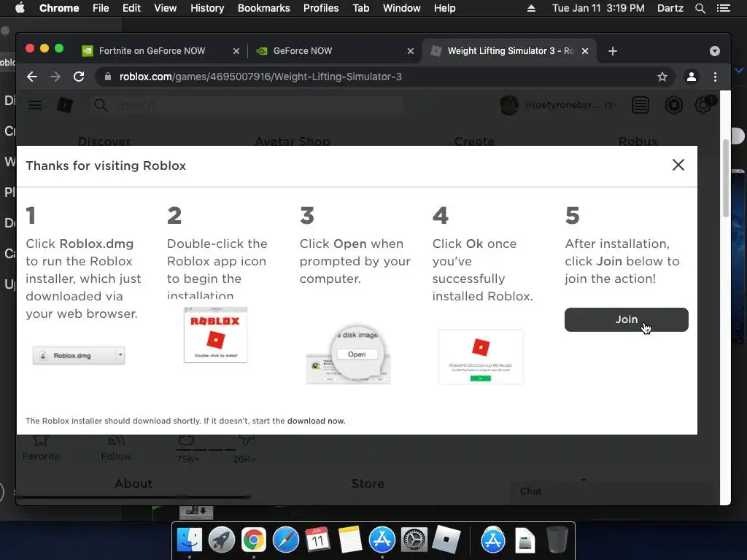This screenshot has width=747, height=560.
Task: Open the File menu
Action: (101, 8)
